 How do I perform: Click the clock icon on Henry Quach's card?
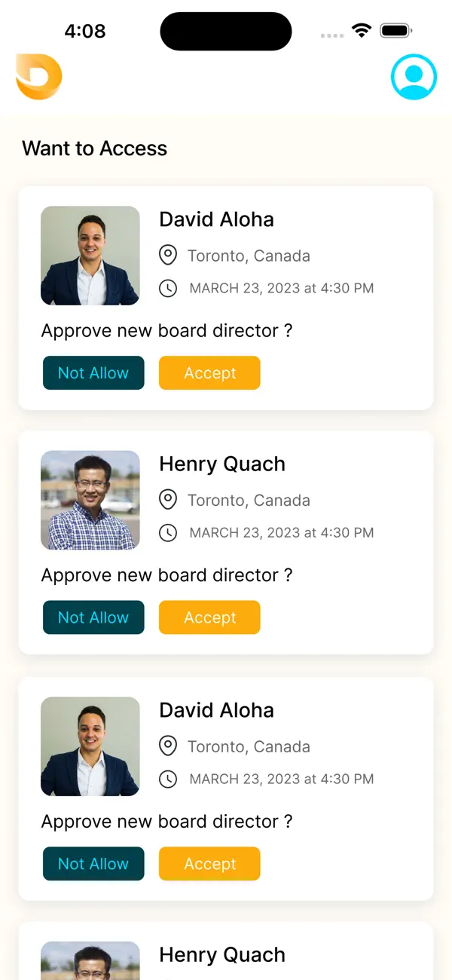168,532
